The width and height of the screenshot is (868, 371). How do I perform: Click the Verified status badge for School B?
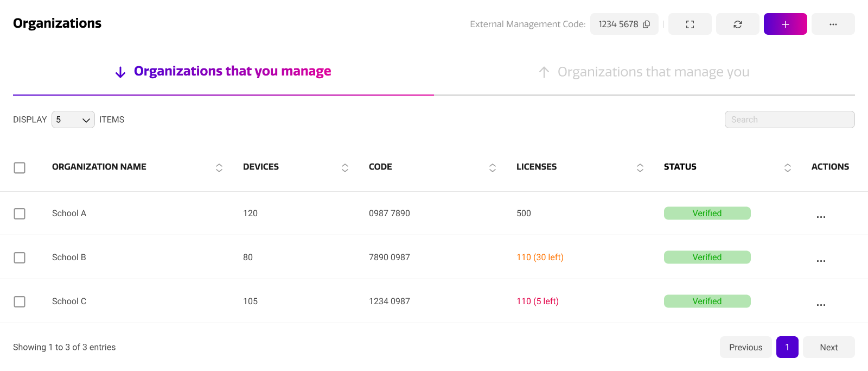coord(707,257)
